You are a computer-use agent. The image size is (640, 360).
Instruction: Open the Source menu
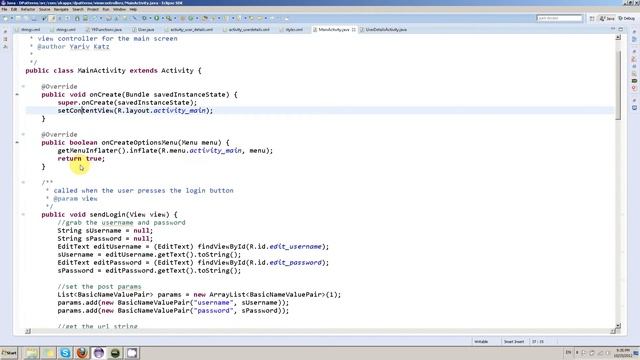click(44, 9)
